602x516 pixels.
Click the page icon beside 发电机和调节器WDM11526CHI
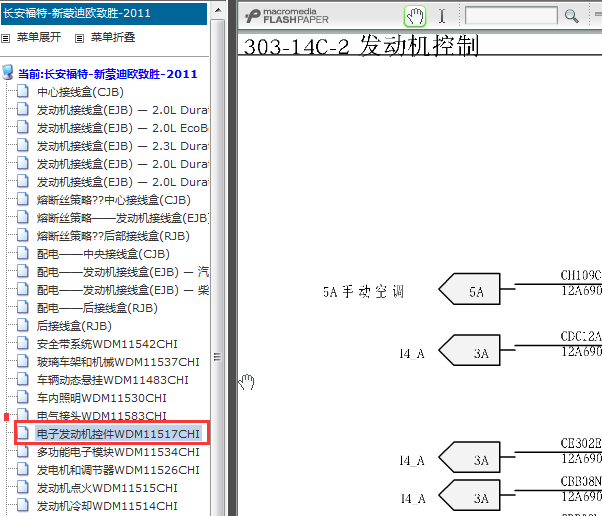click(23, 470)
